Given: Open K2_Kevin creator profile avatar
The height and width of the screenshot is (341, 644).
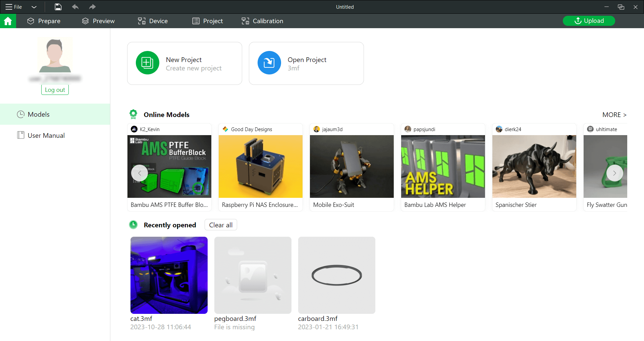Looking at the screenshot, I should 134,129.
